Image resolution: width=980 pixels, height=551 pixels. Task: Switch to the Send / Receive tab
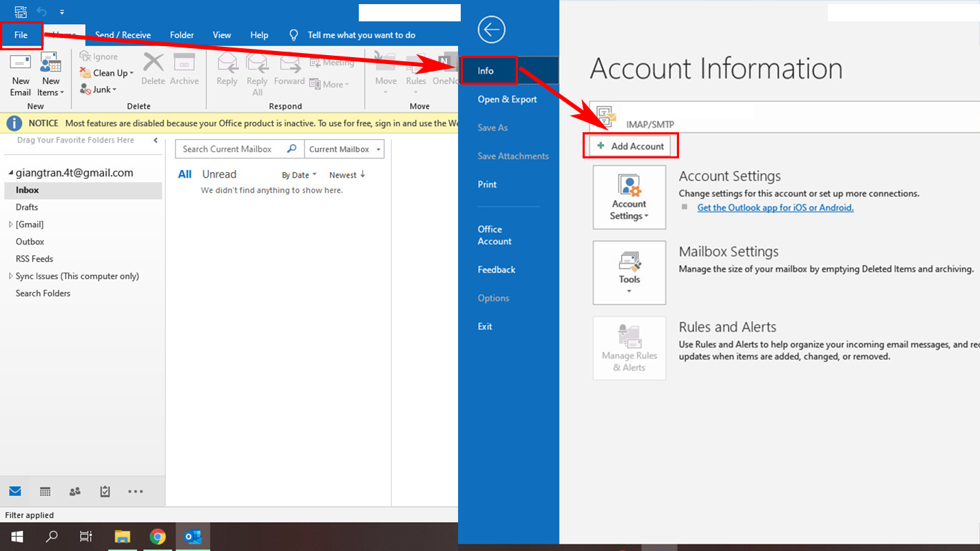pyautogui.click(x=123, y=35)
